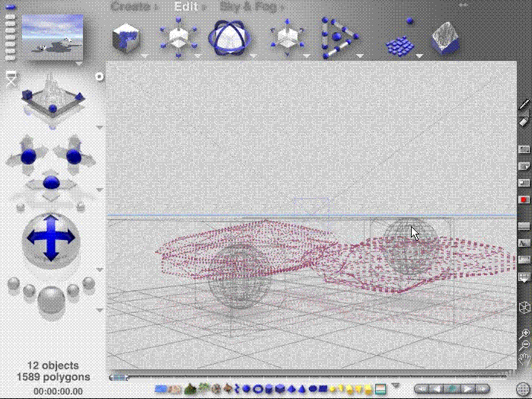Expand the triangle below Nano Preview
This screenshot has width=532, height=399.
(81, 64)
